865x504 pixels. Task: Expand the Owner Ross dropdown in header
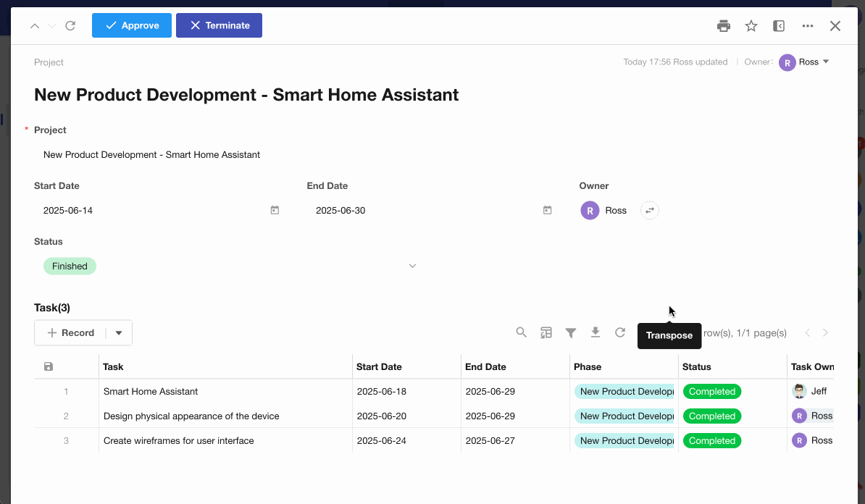(826, 62)
